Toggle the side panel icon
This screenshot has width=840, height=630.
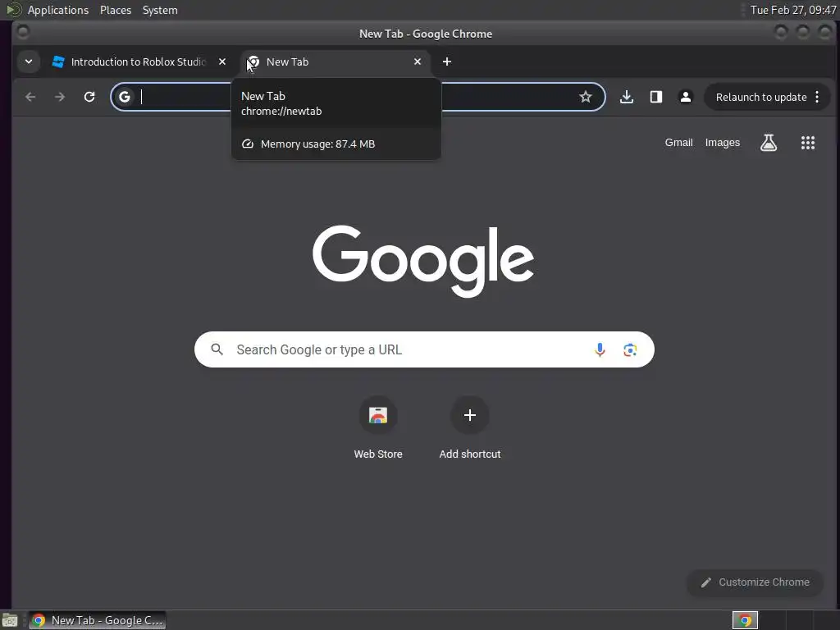point(656,97)
